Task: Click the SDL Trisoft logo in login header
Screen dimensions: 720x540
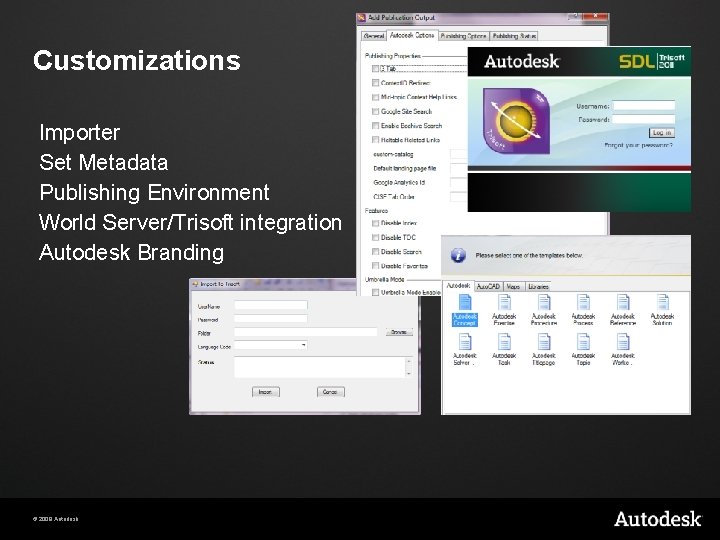Action: (652, 61)
